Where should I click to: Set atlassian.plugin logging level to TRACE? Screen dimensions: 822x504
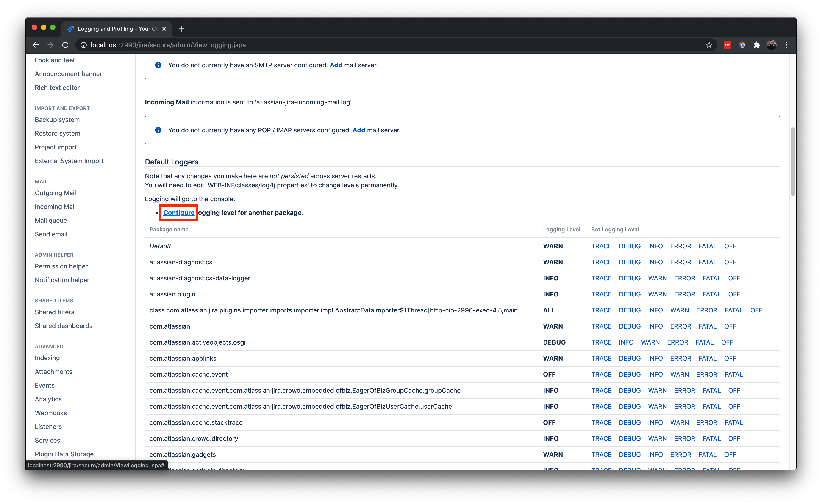pos(601,294)
